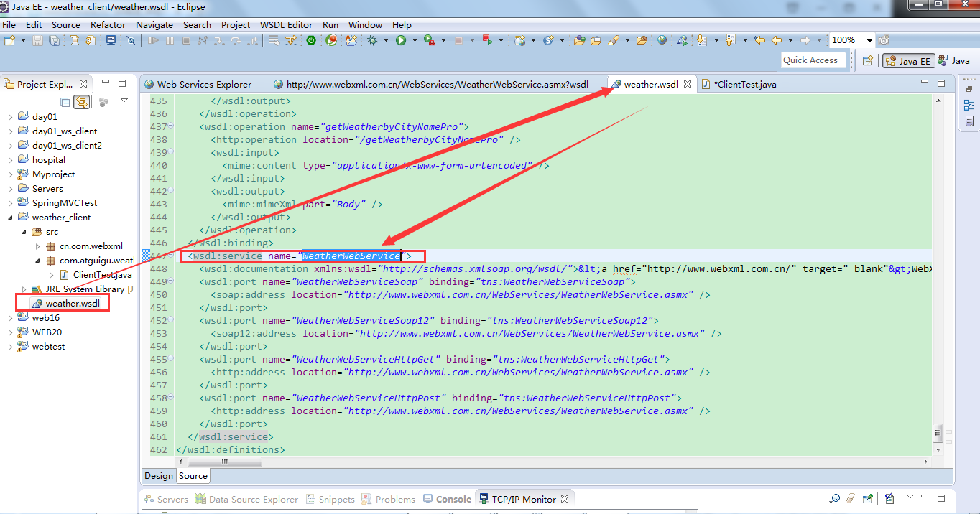980x514 pixels.
Task: Click the Save All toolbar icon
Action: [x=54, y=41]
